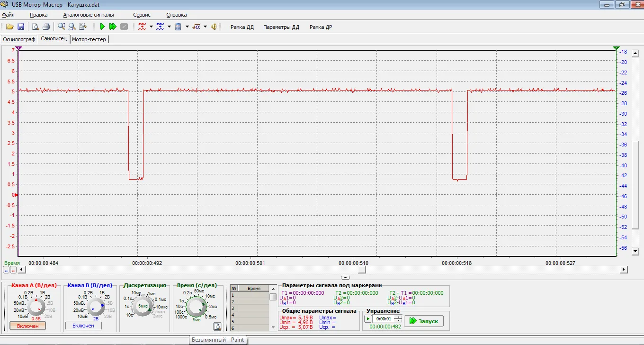Click the calculator icon in toolbar
This screenshot has height=345, width=644.
[179, 27]
